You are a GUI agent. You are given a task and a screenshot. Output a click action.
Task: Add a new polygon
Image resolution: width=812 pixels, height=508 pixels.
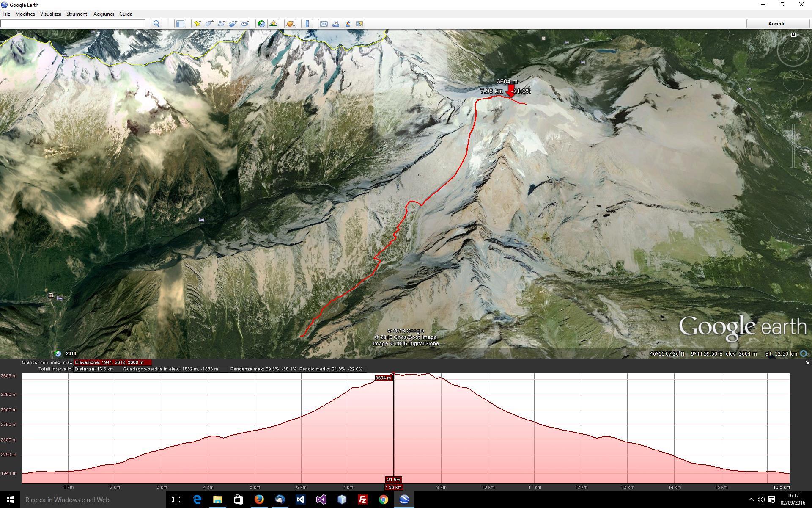click(x=209, y=24)
